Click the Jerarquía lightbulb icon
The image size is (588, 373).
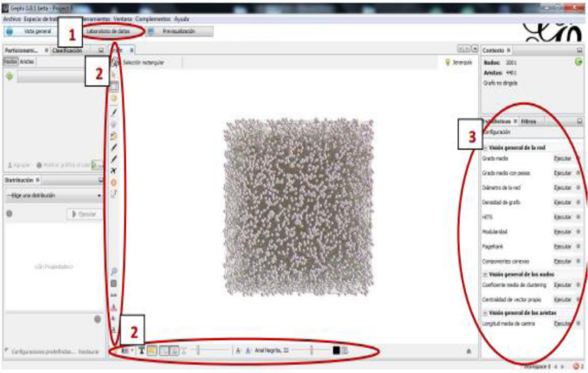[448, 62]
